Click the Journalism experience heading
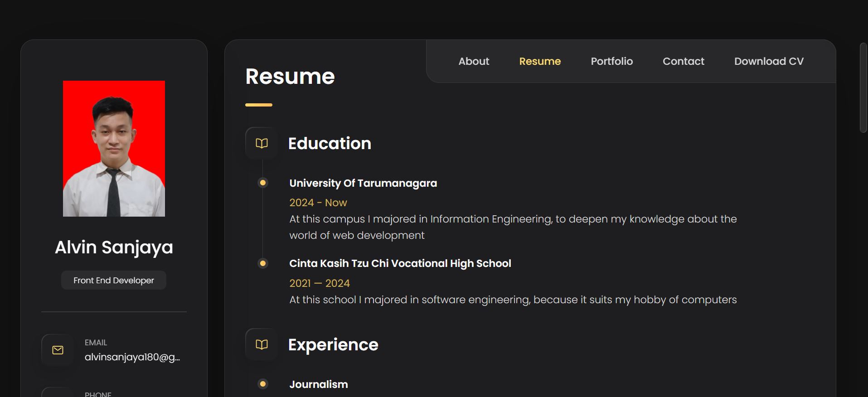 (319, 384)
